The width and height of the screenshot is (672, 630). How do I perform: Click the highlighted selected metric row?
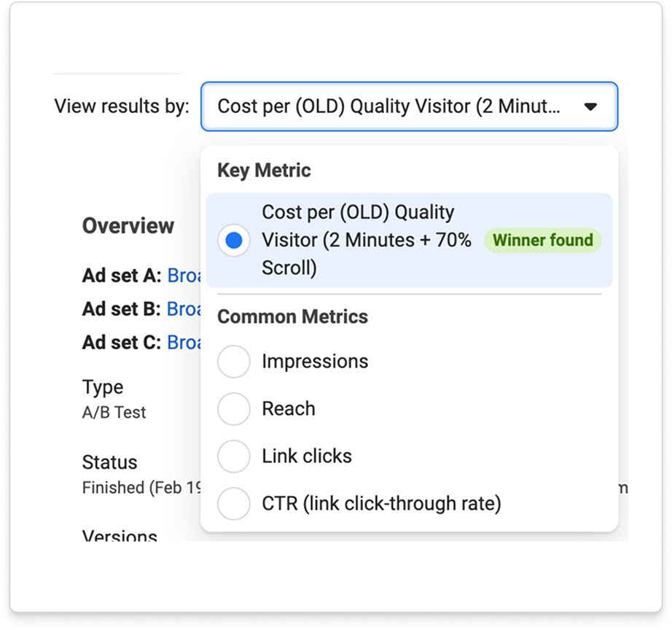pos(408,240)
